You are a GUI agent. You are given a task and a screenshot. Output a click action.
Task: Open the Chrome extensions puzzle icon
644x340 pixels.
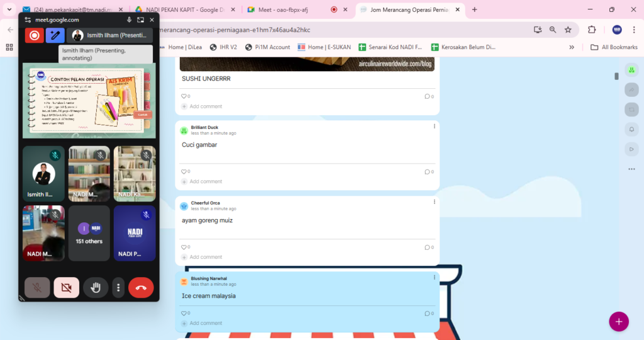[592, 30]
